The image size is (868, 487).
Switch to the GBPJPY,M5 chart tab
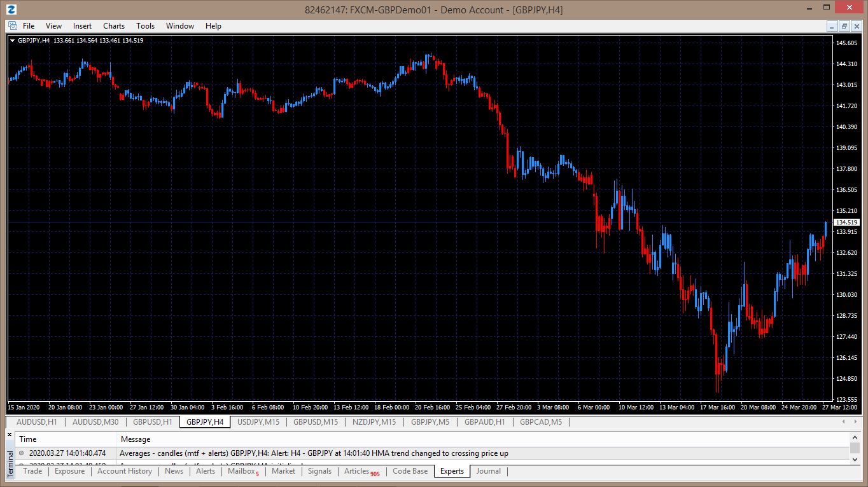point(430,422)
